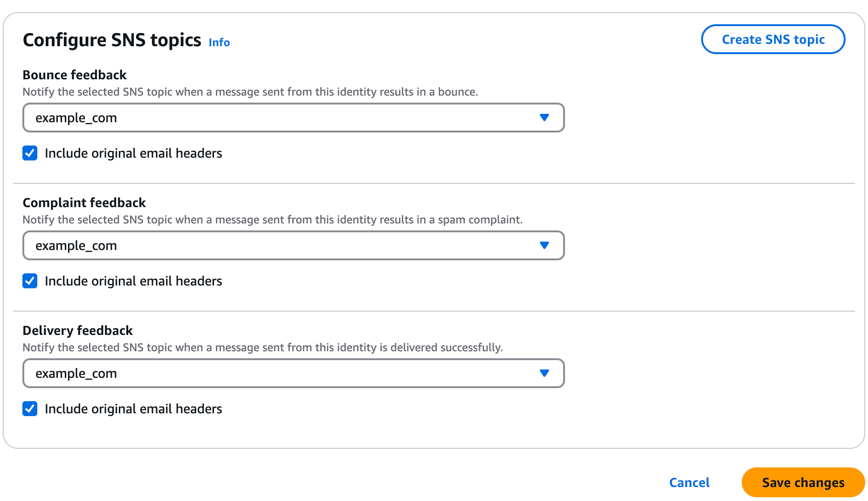Click the Cancel link
Image resolution: width=868 pixels, height=501 pixels.
click(689, 482)
